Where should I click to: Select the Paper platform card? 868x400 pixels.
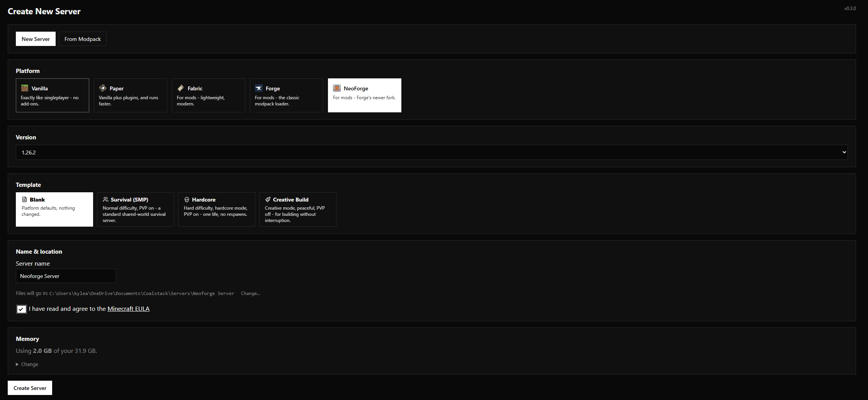point(131,95)
